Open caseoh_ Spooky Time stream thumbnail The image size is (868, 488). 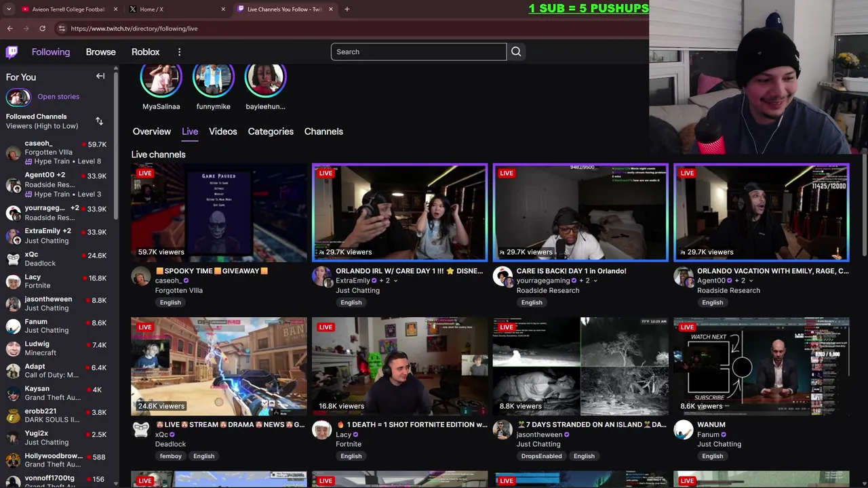(219, 212)
